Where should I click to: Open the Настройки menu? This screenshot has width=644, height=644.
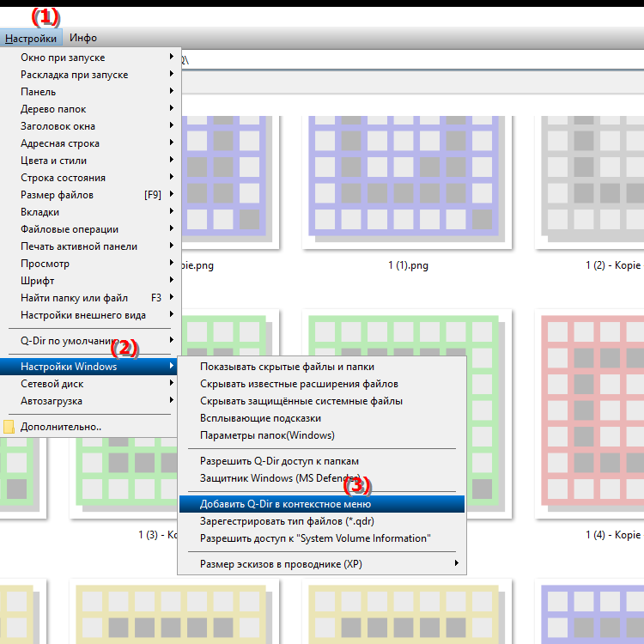31,38
